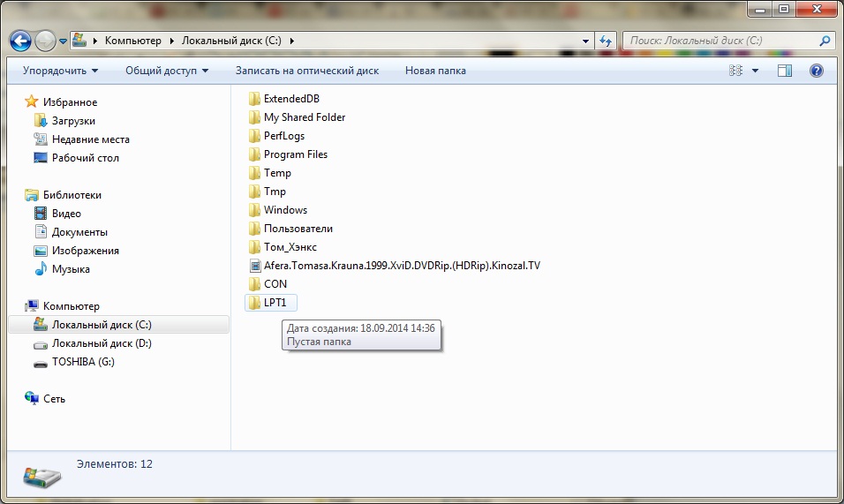Open the Музыка library
Viewport: 844px width, 504px height.
[71, 269]
